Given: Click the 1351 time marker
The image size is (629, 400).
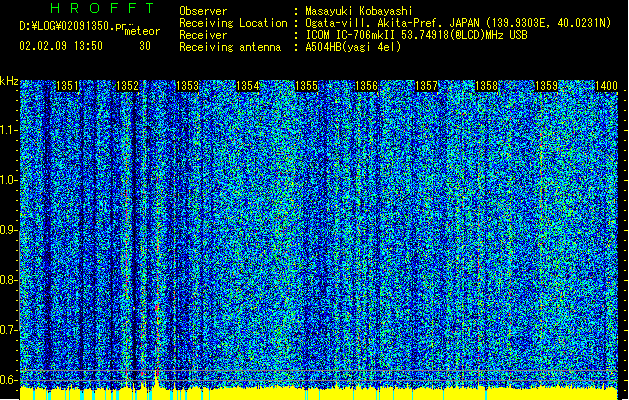Looking at the screenshot, I should pos(67,86).
